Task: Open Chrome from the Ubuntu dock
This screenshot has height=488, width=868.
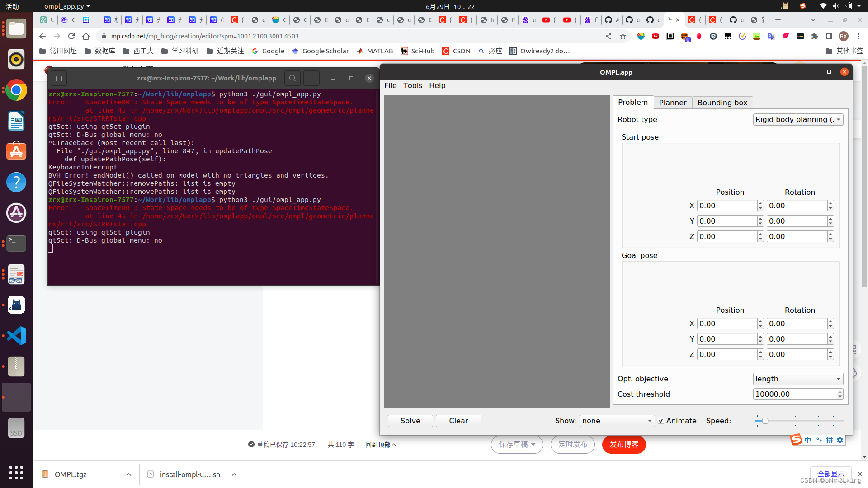Action: tap(16, 90)
